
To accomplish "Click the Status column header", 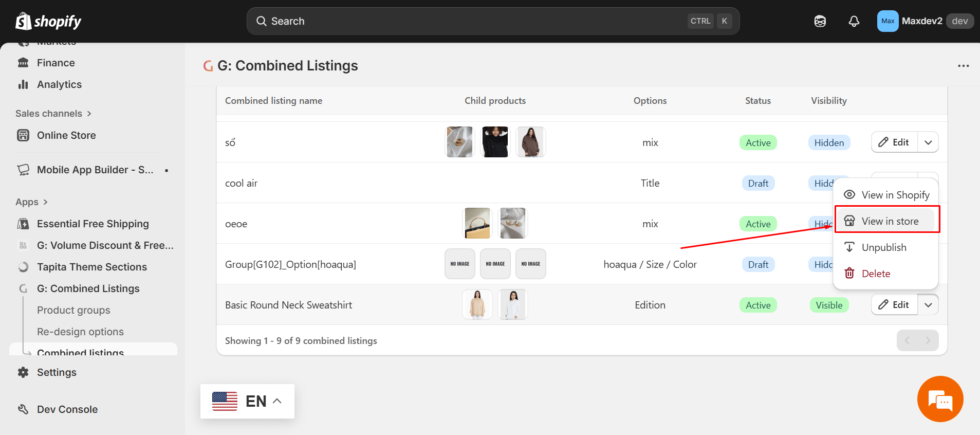I will point(758,101).
